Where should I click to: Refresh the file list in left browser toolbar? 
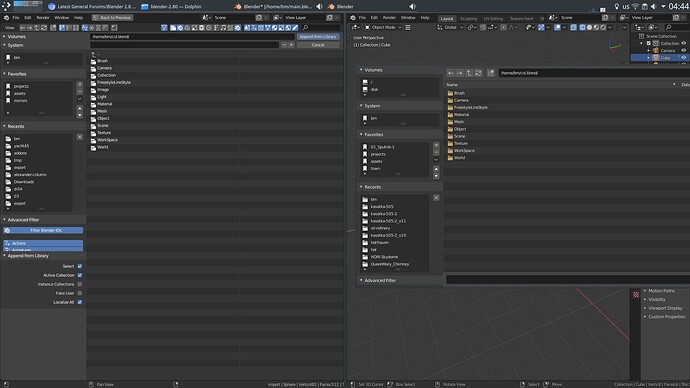44,27
